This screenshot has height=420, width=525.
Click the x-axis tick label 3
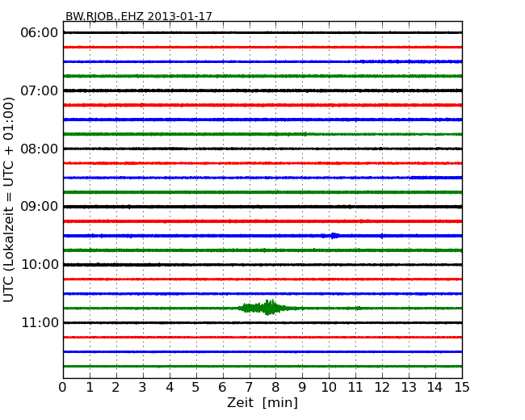143,388
